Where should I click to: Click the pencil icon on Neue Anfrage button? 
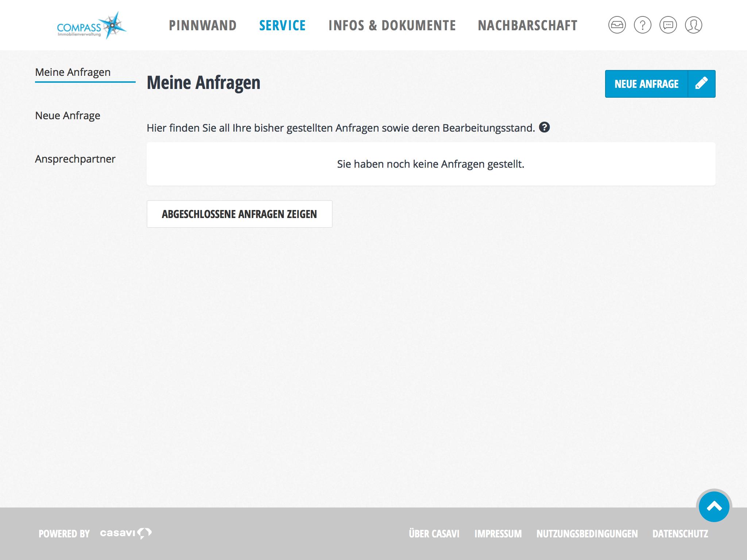[x=701, y=83]
